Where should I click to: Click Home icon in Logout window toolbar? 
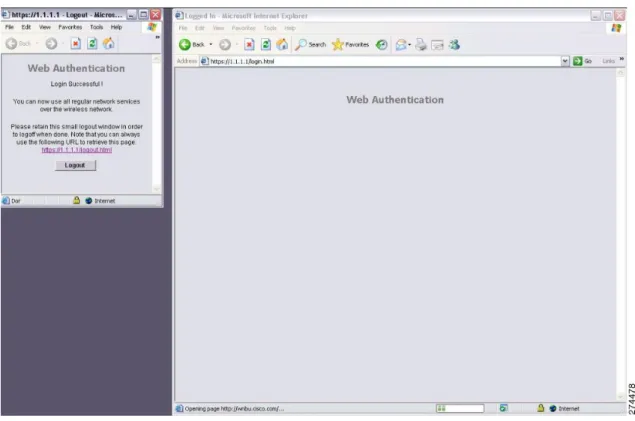tap(109, 43)
